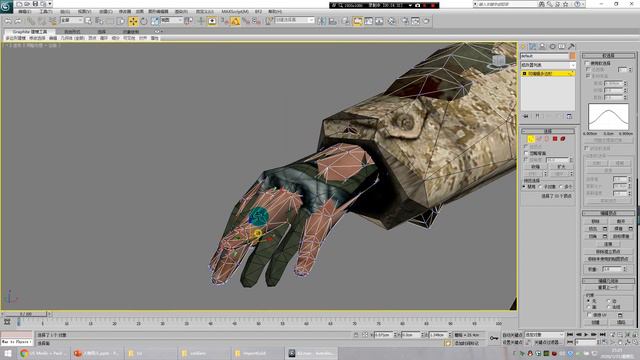Open the 编辑(E) menu
This screenshot has width=640, height=360.
24,11
